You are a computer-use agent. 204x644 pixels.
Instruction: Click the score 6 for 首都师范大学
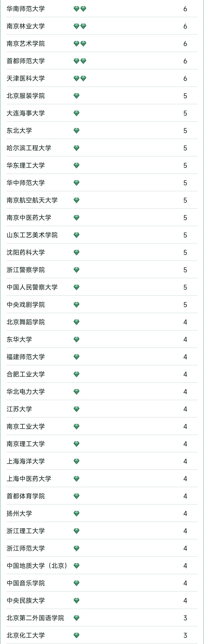coord(185,61)
